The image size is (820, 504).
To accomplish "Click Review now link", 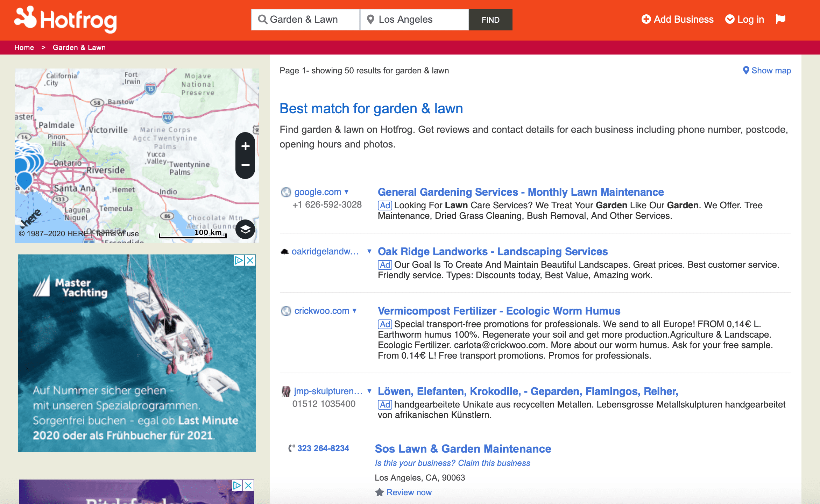I will click(409, 492).
